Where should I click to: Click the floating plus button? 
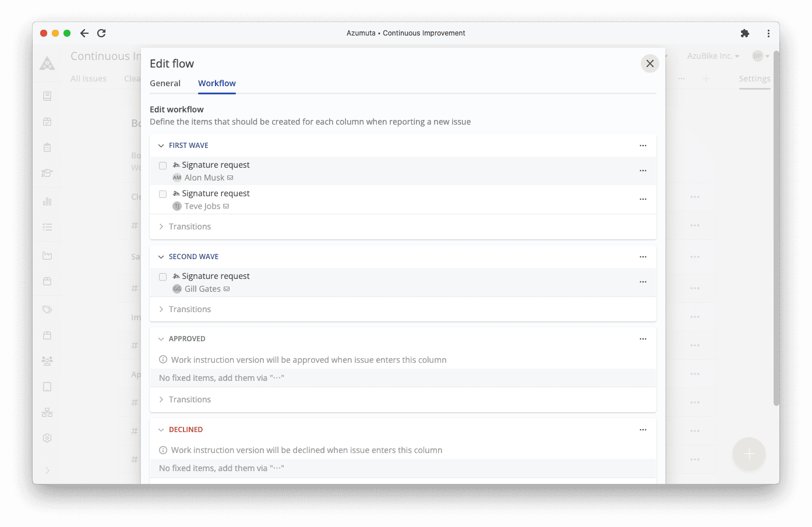(749, 454)
